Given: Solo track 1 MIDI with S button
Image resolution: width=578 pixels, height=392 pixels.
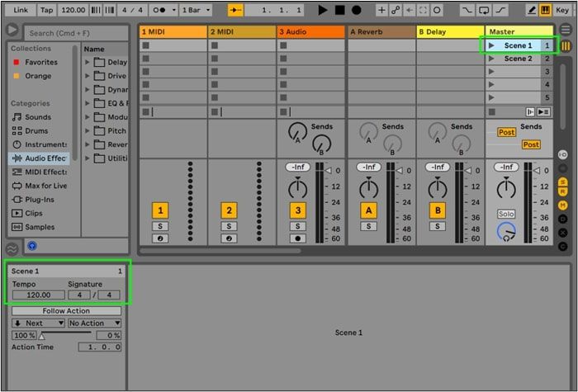Looking at the screenshot, I should tap(160, 226).
